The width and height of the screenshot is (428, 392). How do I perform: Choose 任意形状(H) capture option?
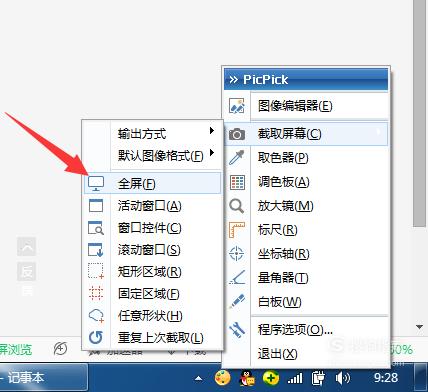tap(152, 316)
